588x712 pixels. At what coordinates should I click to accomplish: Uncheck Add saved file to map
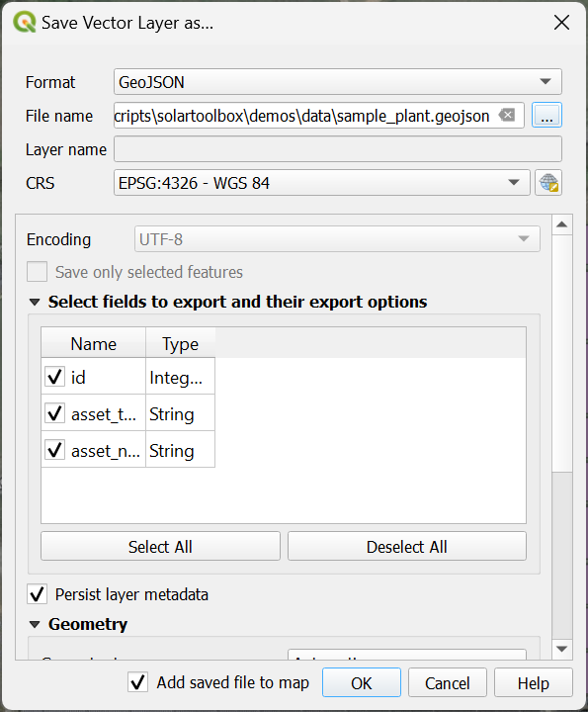pyautogui.click(x=138, y=682)
